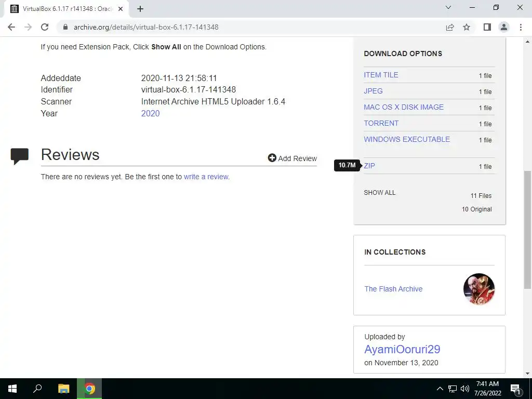Open taskbar clock and date
Viewport: 532px width, 399px height.
(487, 389)
